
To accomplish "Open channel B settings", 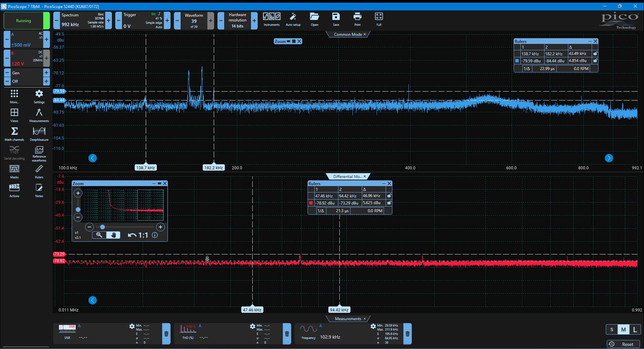I will click(27, 58).
